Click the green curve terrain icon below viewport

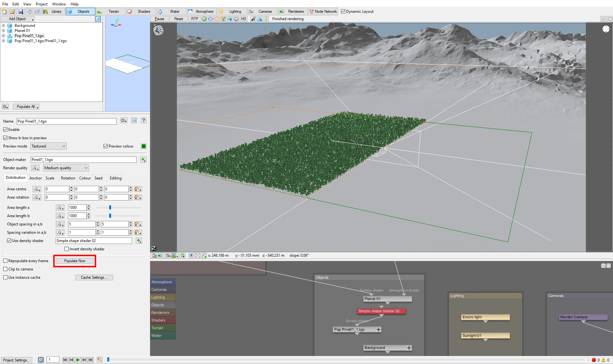(204, 255)
